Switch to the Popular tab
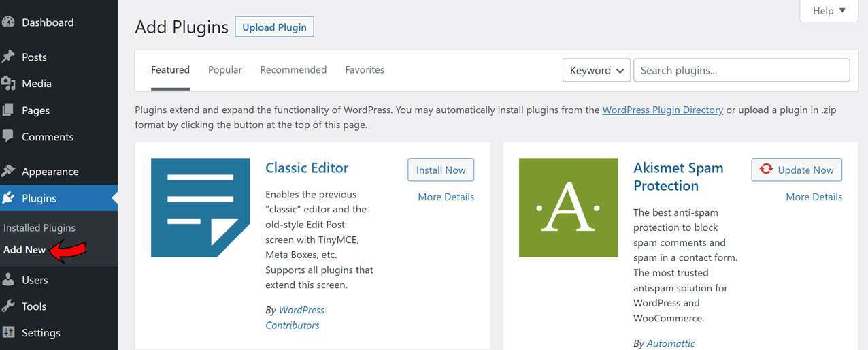This screenshot has width=868, height=350. [225, 69]
